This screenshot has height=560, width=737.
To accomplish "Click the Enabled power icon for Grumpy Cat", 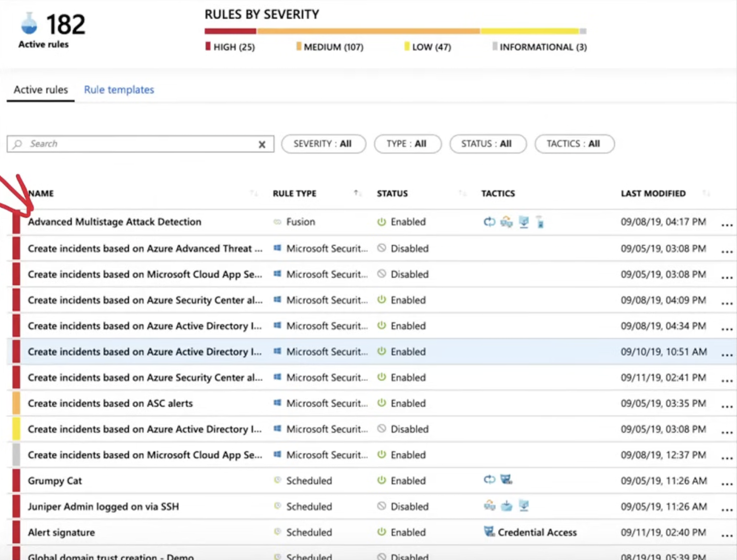I will point(382,480).
